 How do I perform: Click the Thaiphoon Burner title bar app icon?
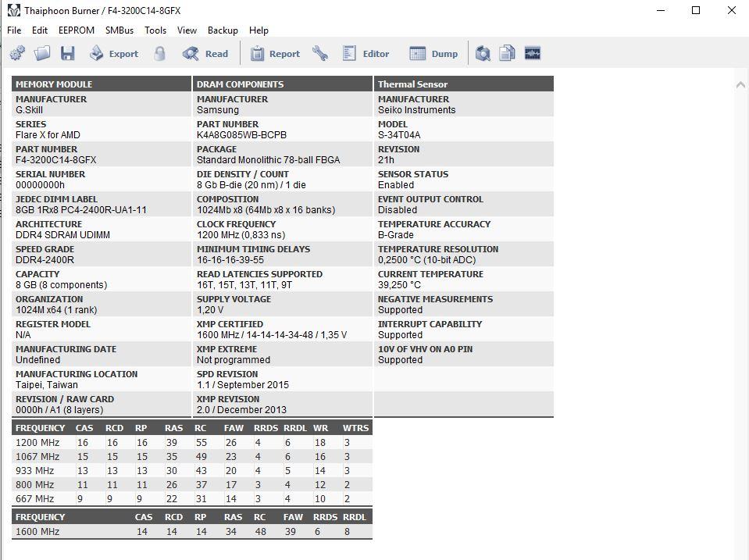[x=14, y=10]
